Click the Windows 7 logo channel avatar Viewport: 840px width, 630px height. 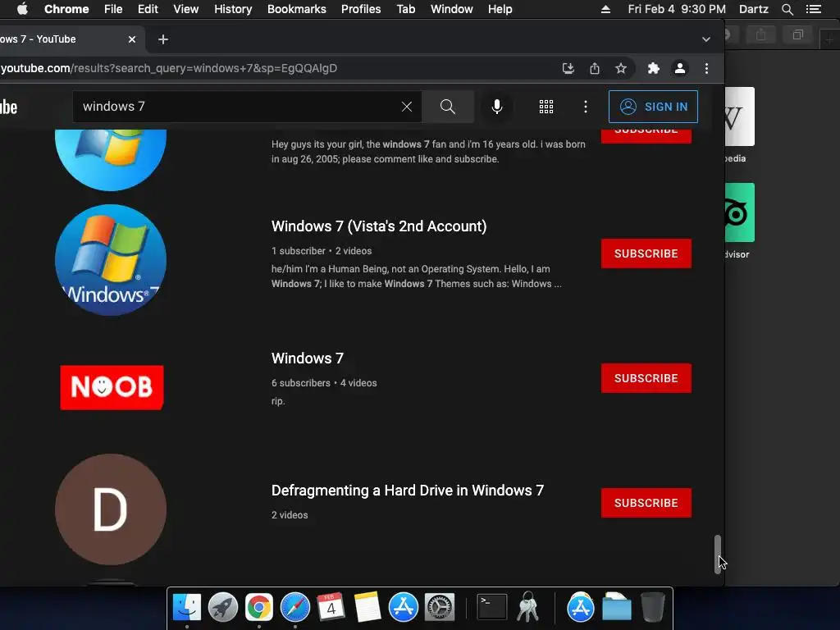coord(111,260)
